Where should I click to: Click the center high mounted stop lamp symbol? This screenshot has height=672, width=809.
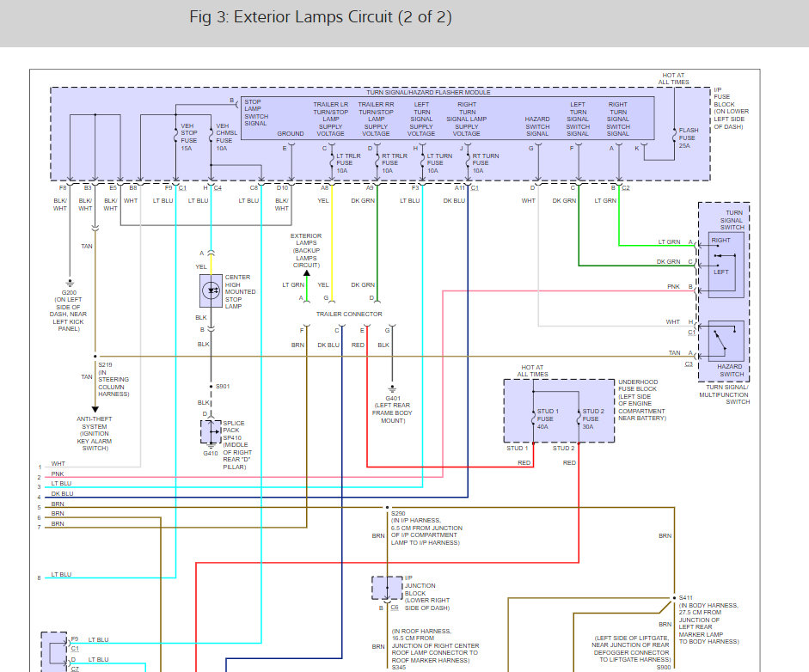coord(211,290)
